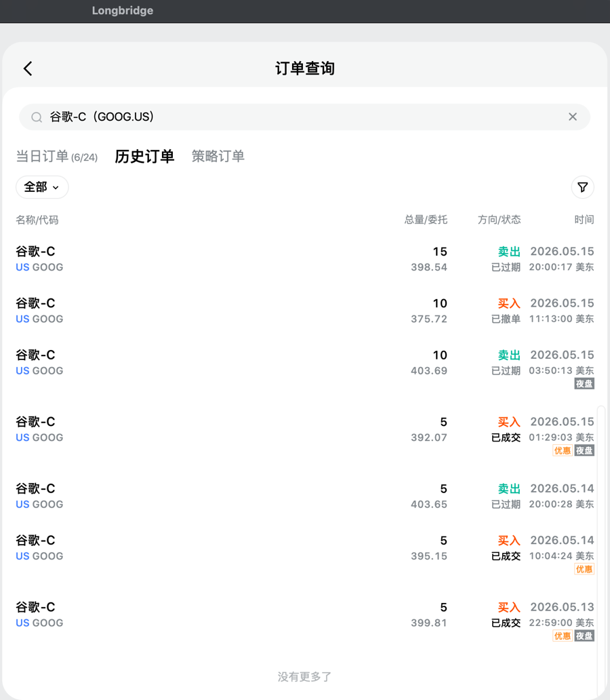Click the 优惠 badge on the 10:04:24 order

[584, 569]
